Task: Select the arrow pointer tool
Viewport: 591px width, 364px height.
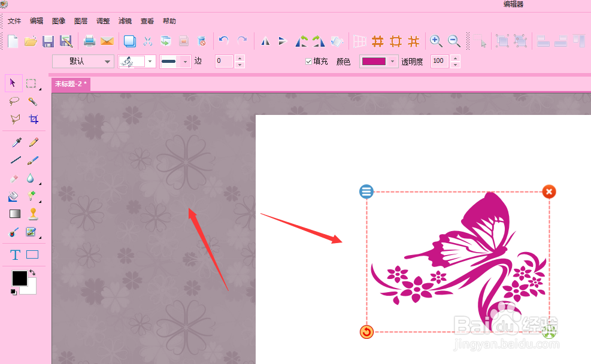Action: (13, 83)
